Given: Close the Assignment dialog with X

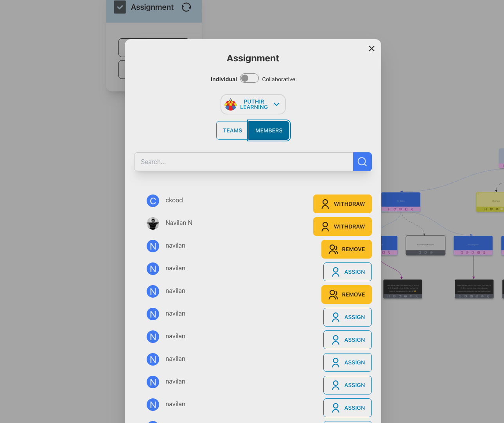Looking at the screenshot, I should pyautogui.click(x=371, y=48).
